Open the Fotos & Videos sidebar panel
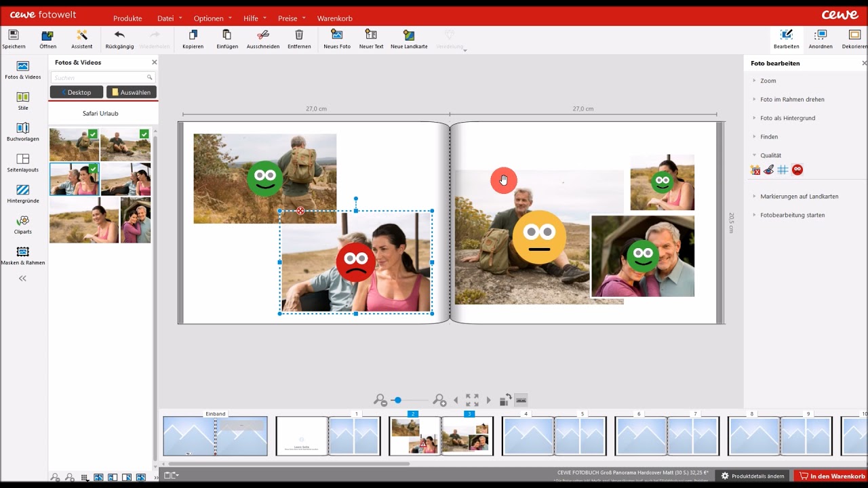The height and width of the screenshot is (488, 868). pos(23,70)
